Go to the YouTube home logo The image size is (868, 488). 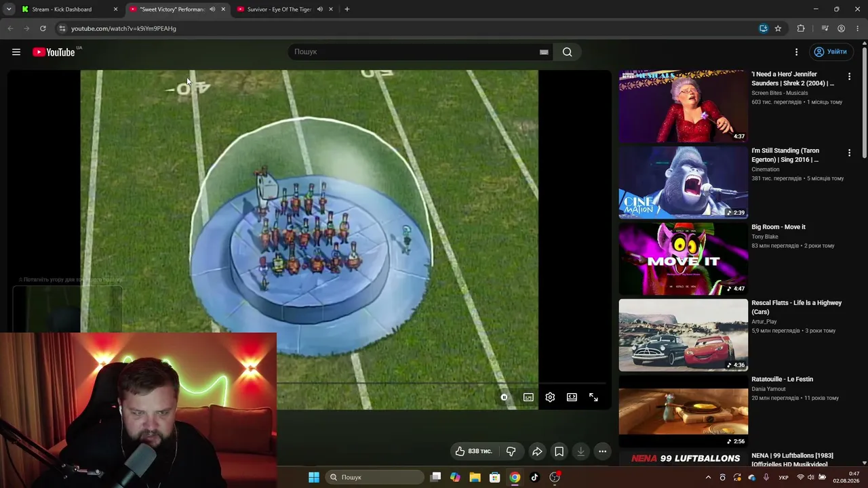(x=54, y=52)
